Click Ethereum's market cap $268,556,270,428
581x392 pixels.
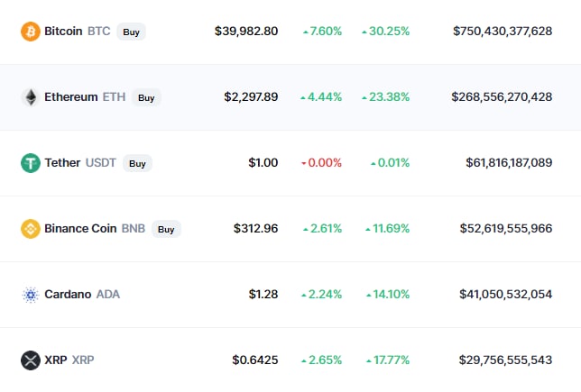[503, 97]
